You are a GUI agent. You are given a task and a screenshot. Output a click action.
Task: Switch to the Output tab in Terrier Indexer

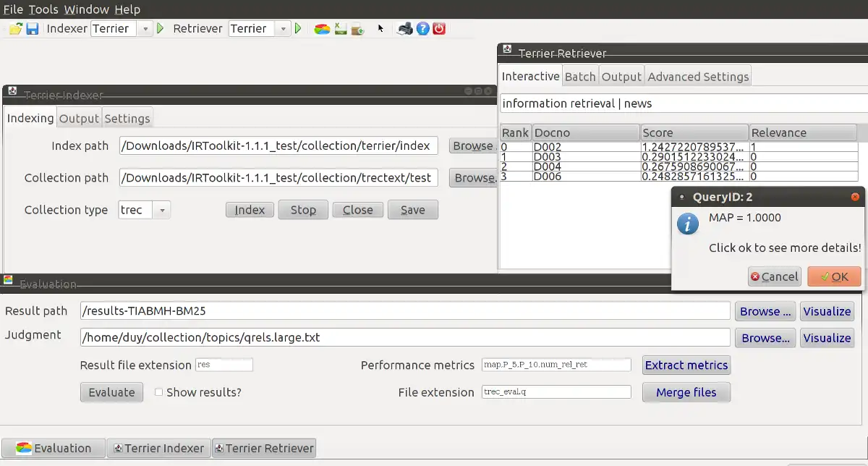(79, 118)
